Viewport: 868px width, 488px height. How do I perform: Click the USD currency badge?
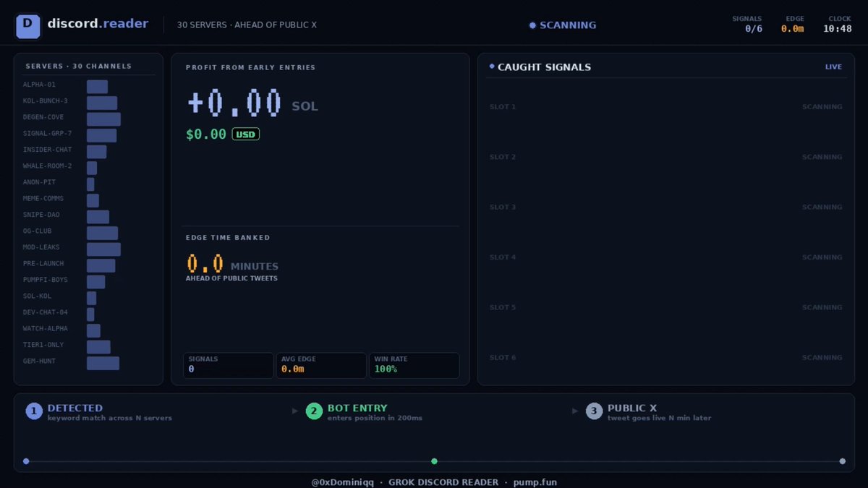[245, 134]
